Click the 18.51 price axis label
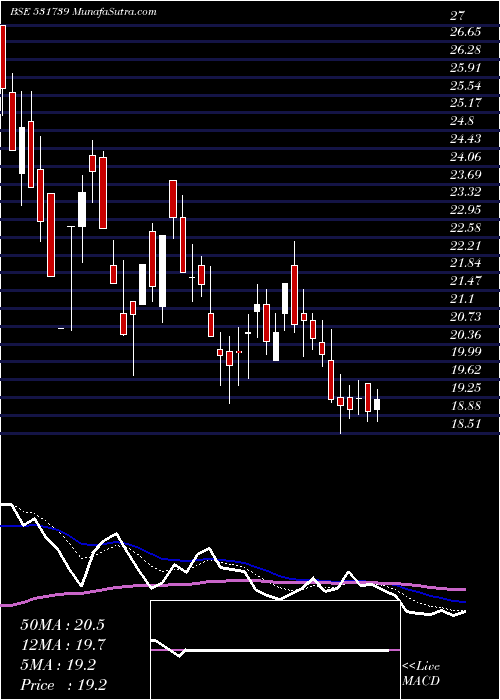This screenshot has width=500, height=700. click(466, 423)
